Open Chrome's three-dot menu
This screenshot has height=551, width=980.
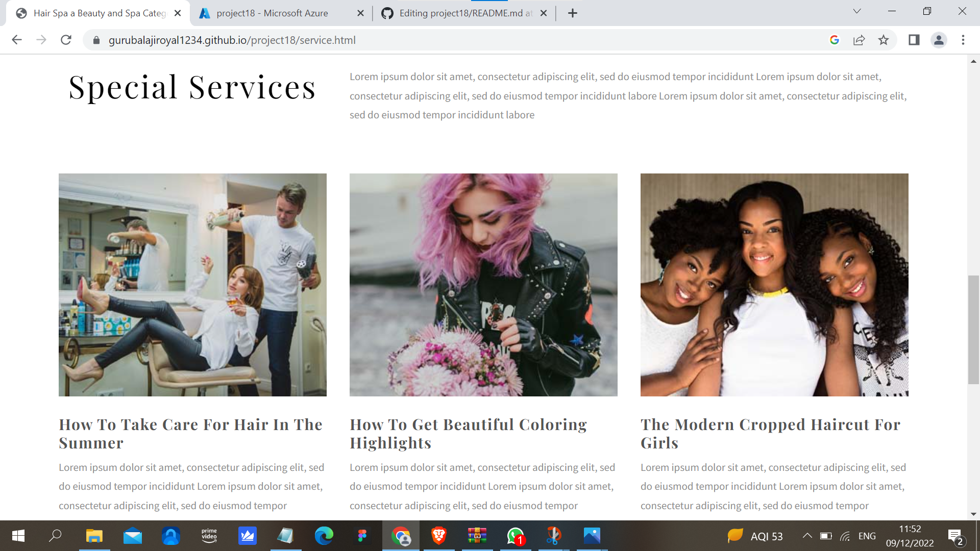coord(963,40)
